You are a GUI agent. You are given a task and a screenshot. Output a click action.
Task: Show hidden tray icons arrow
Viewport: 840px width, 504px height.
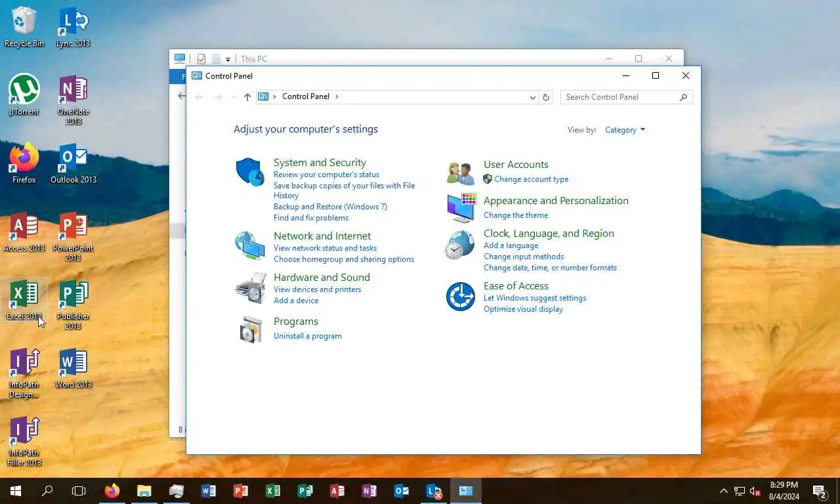coord(724,491)
